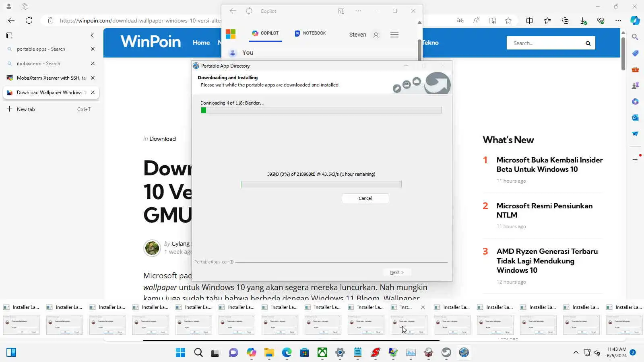Viewport: 644px width, 362px height.
Task: Add this page to favorites with star icon
Action: point(508,21)
